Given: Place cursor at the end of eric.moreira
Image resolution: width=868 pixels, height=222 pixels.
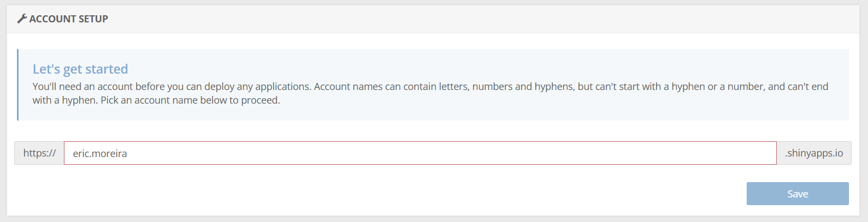Looking at the screenshot, I should pos(128,154).
